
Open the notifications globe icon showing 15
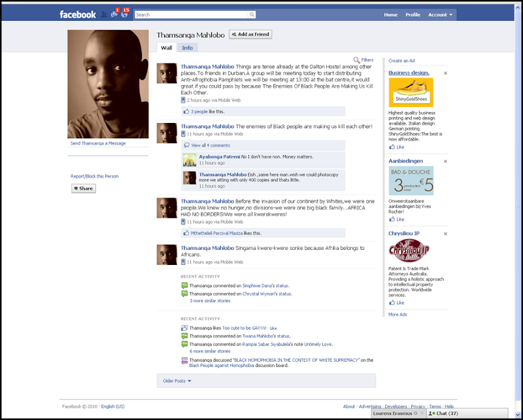click(124, 14)
